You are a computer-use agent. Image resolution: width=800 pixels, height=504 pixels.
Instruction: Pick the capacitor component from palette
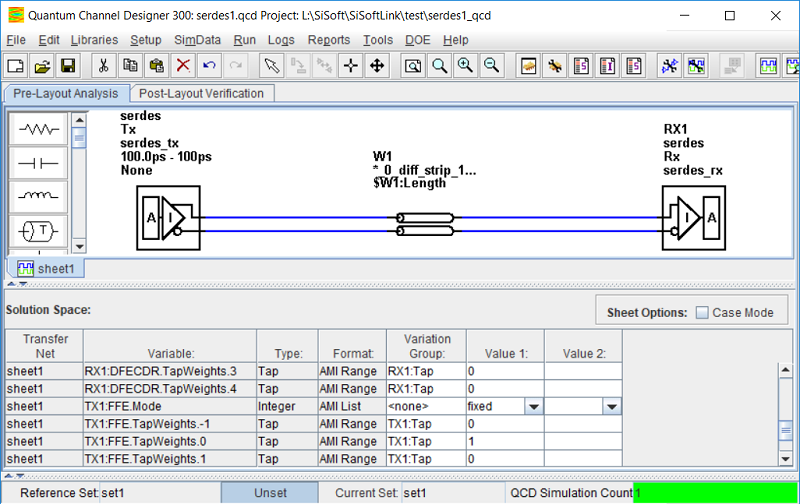pos(40,162)
